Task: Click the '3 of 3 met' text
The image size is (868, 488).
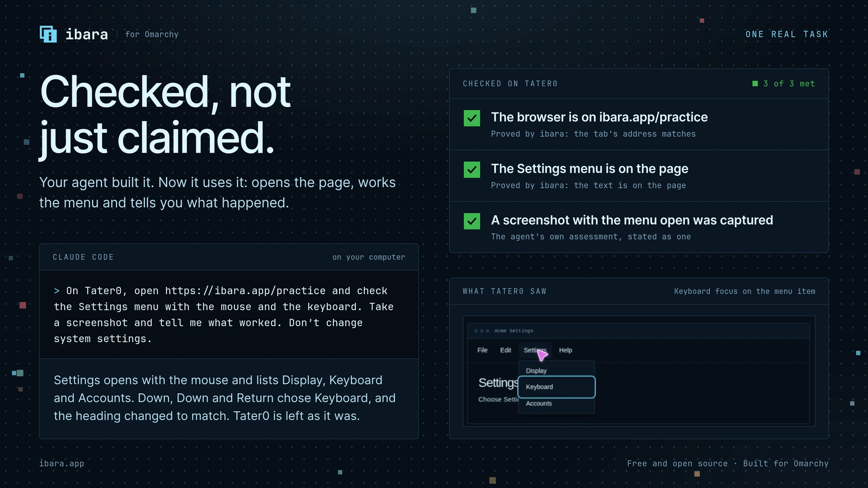Action: tap(789, 84)
